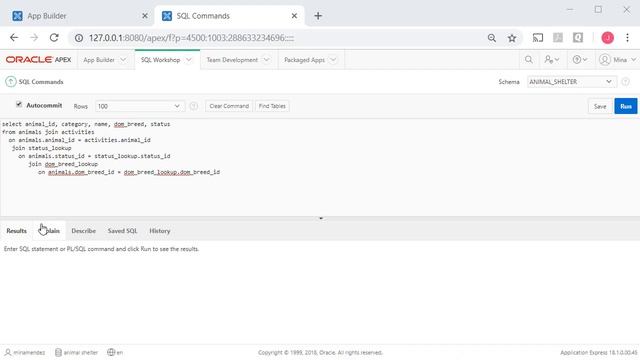Click the APEX search magnifier icon
The image size is (640, 360).
529,60
